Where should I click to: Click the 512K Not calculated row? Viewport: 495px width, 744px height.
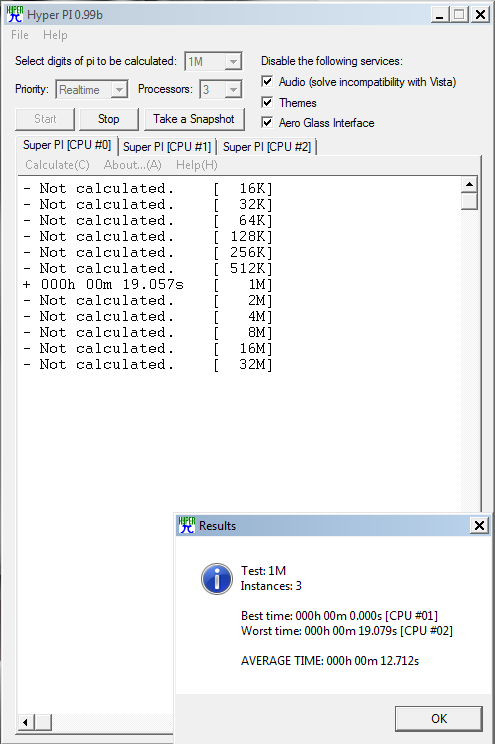(x=148, y=269)
